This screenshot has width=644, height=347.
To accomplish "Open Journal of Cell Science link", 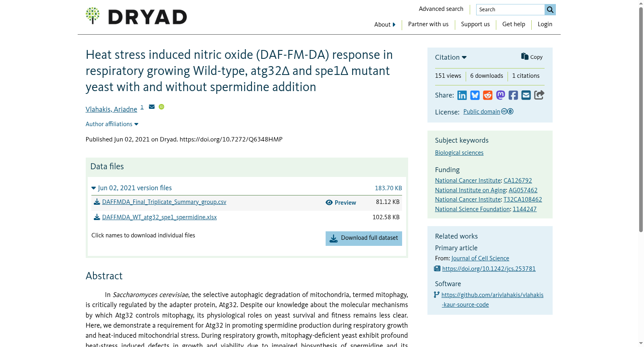I will (x=480, y=258).
